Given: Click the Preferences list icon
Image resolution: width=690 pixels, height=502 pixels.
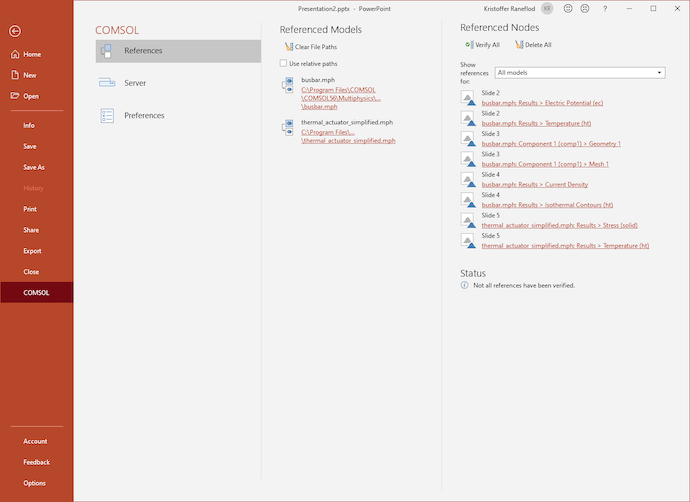Looking at the screenshot, I should point(107,116).
